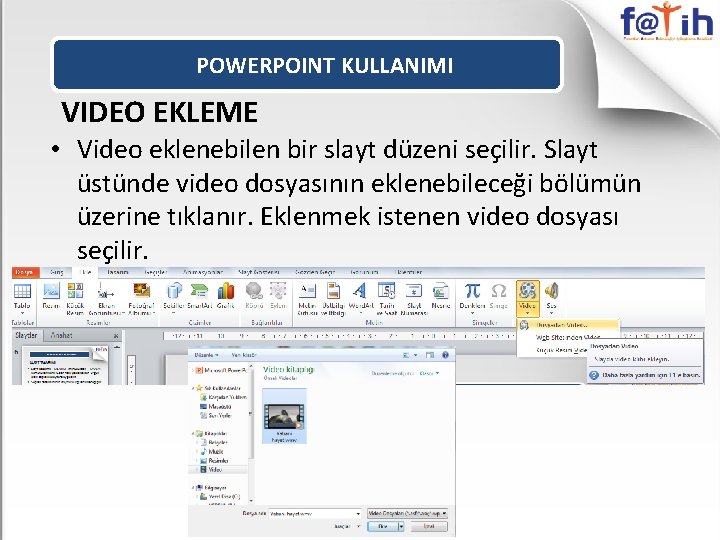
Task: Collapse the Kitaplıklar tree node
Action: [x=192, y=433]
